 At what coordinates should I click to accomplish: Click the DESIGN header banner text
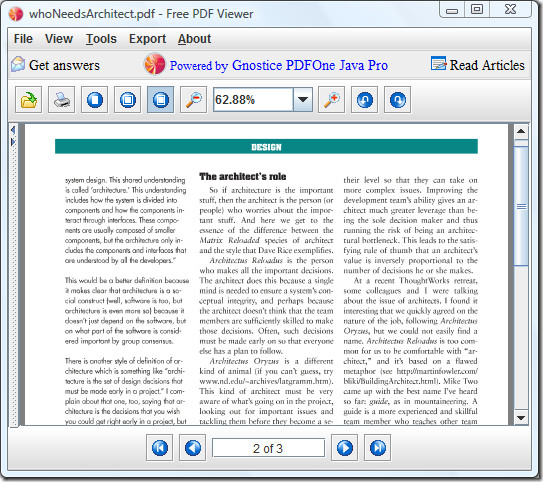pyautogui.click(x=266, y=147)
